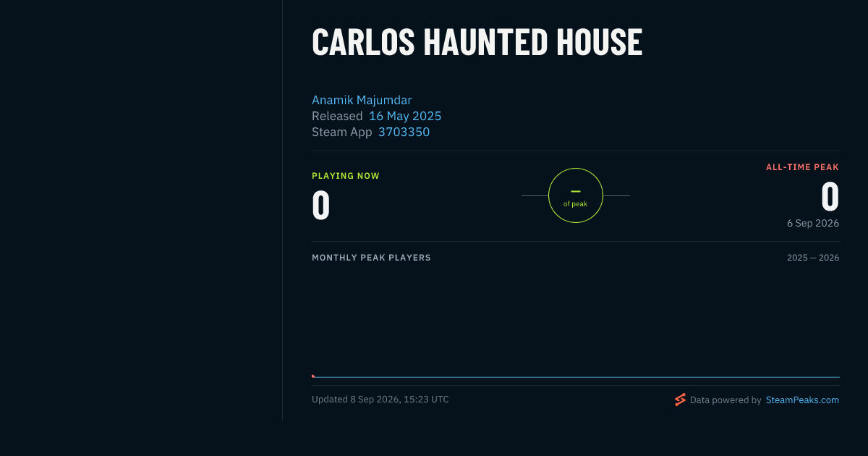The height and width of the screenshot is (456, 868).
Task: Click the monthly peak chart line
Action: (x=576, y=377)
